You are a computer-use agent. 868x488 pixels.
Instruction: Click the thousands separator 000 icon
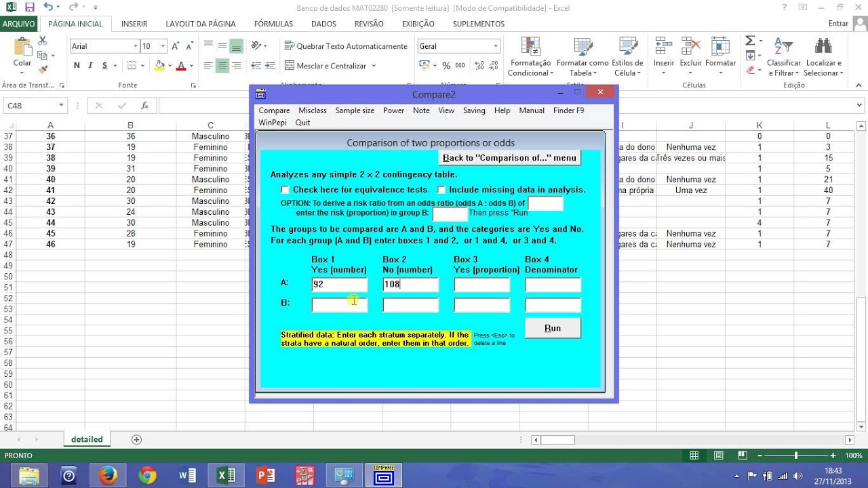(x=460, y=66)
